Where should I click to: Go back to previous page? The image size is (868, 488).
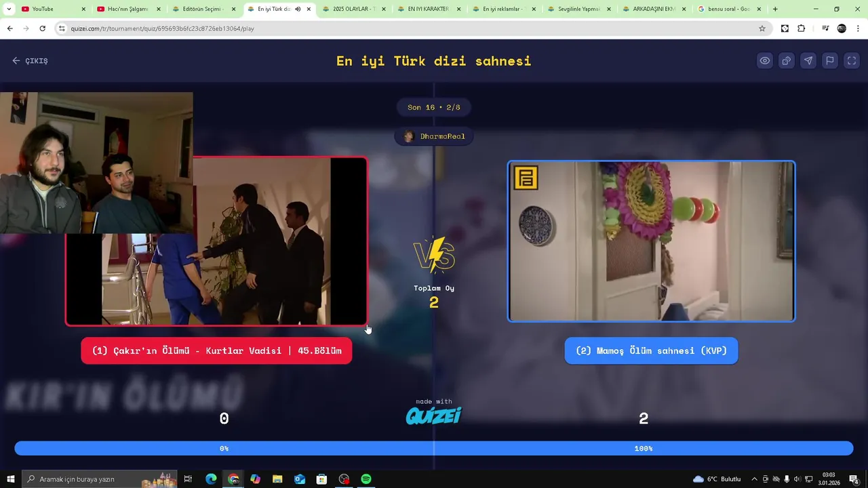coord(9,28)
